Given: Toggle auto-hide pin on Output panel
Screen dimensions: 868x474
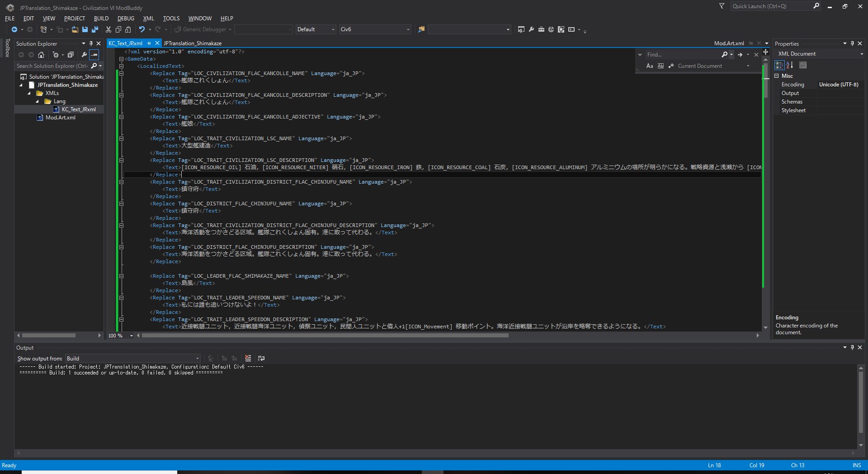Looking at the screenshot, I should tap(852, 347).
